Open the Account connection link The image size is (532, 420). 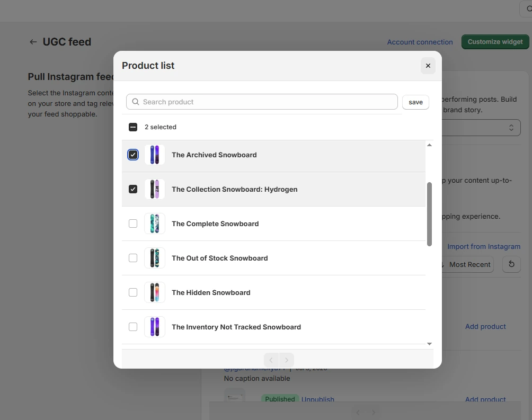point(420,42)
